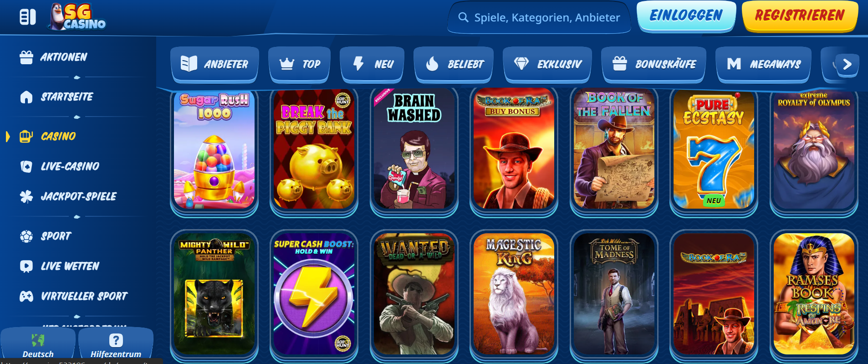This screenshot has width=868, height=364.
Task: Filter games by Bonuskäufe tab
Action: click(x=654, y=64)
